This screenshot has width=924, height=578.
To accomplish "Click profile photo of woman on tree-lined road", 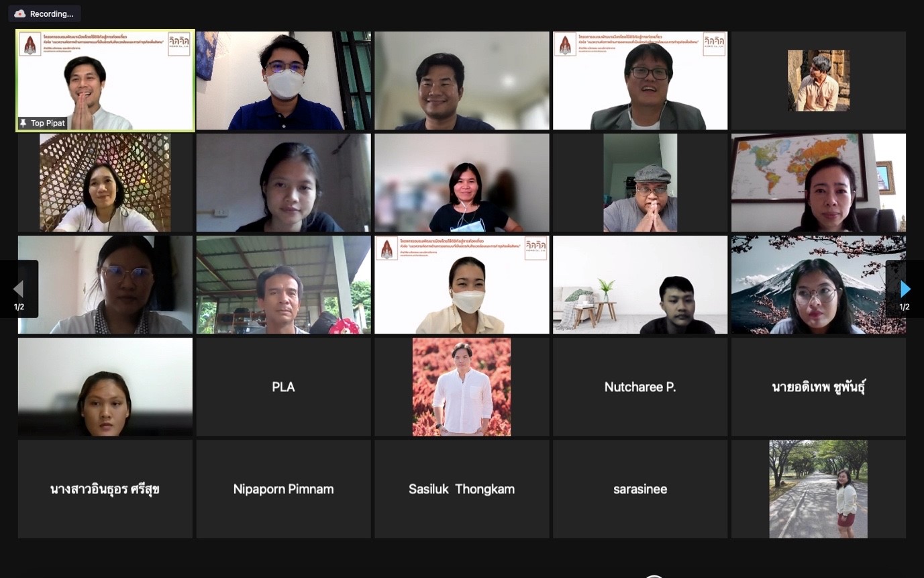I will pyautogui.click(x=819, y=489).
